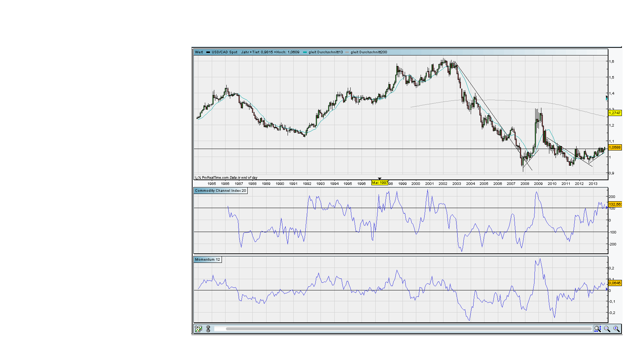Image resolution: width=644 pixels, height=364 pixels.
Task: Click the 0,0645 momentum value label
Action: point(615,283)
